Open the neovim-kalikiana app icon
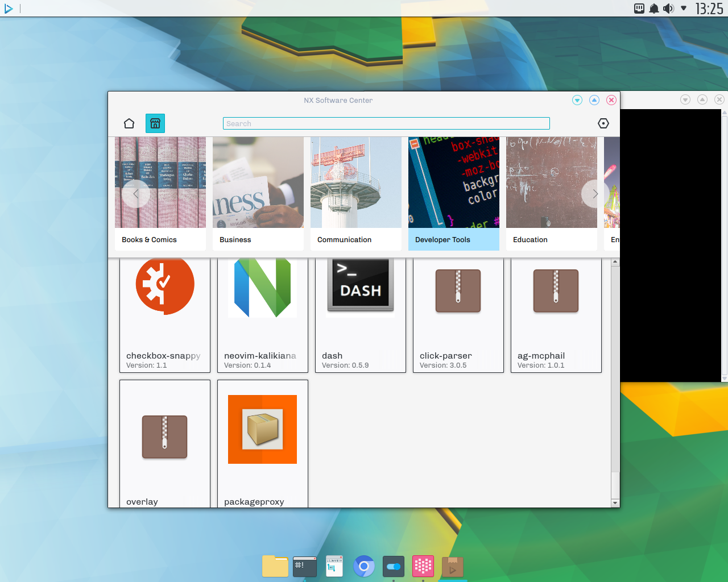This screenshot has width=728, height=582. click(x=263, y=288)
